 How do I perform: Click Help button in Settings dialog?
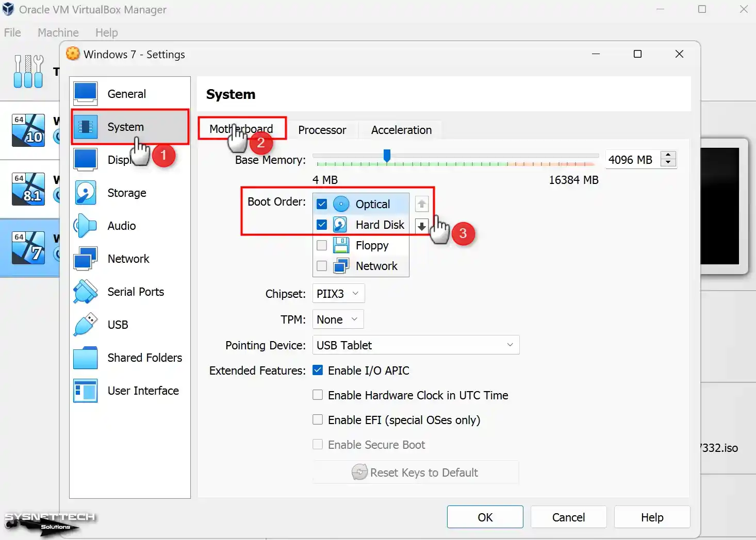coord(652,517)
